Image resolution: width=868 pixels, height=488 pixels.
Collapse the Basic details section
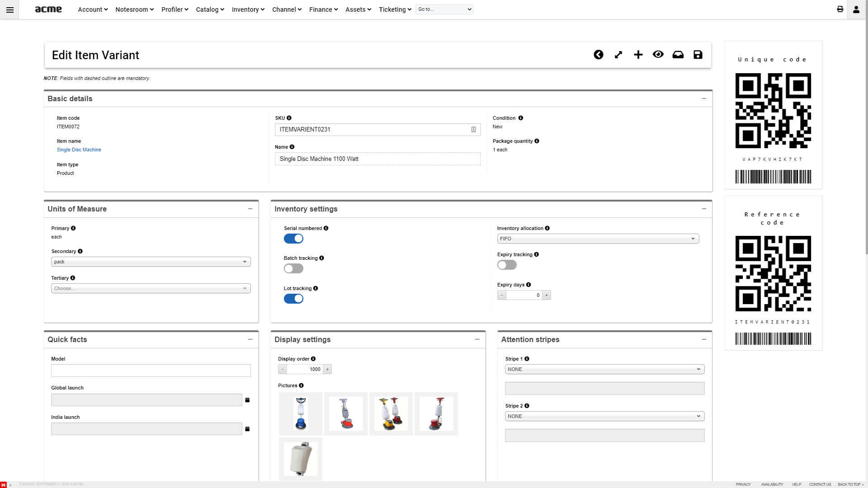coord(704,99)
